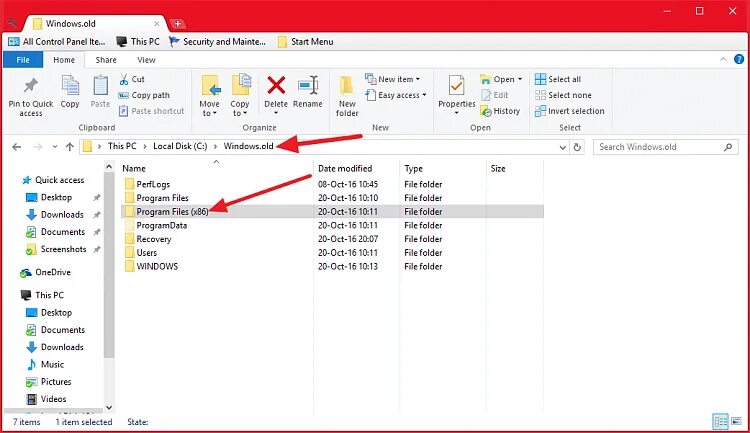Viewport: 750px width, 433px height.
Task: Click Select none command
Action: click(563, 95)
